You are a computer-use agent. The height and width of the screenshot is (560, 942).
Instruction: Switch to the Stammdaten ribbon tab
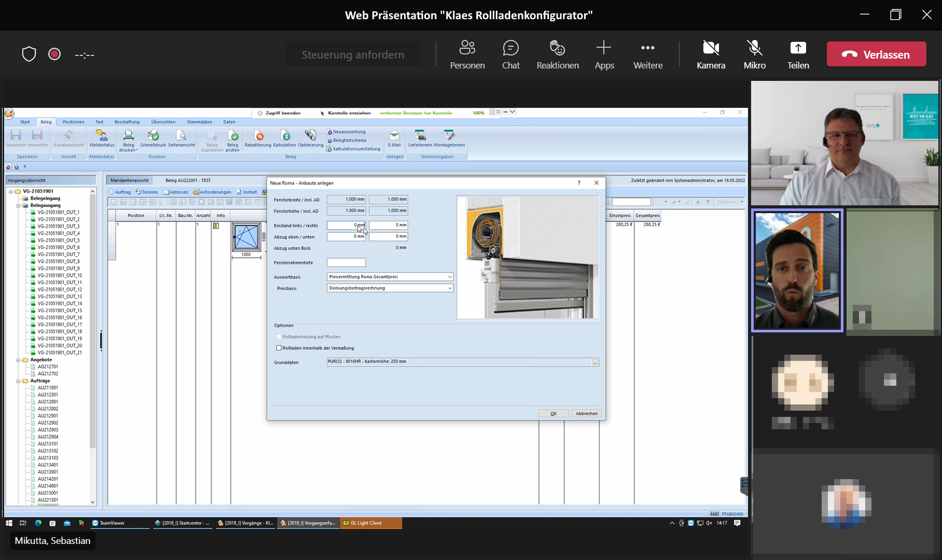click(200, 122)
